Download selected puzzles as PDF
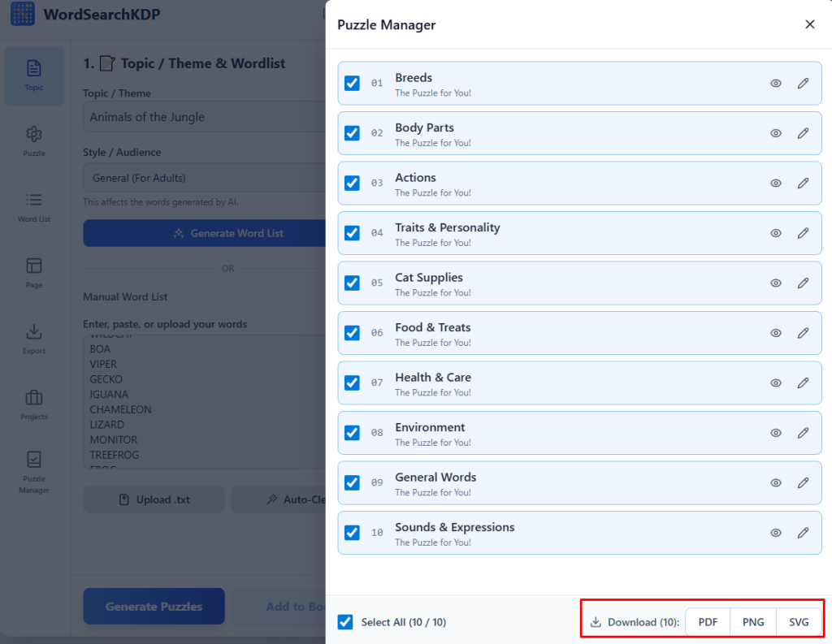The width and height of the screenshot is (832, 644). (x=708, y=622)
